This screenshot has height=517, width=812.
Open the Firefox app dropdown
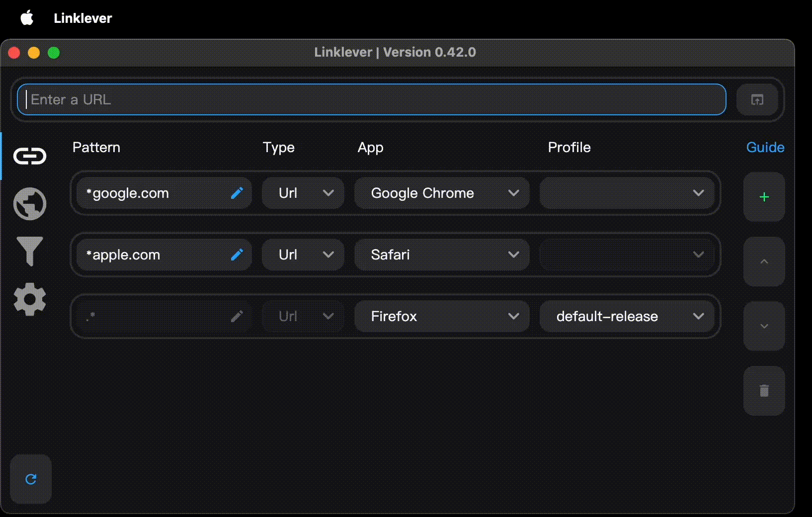click(x=442, y=316)
